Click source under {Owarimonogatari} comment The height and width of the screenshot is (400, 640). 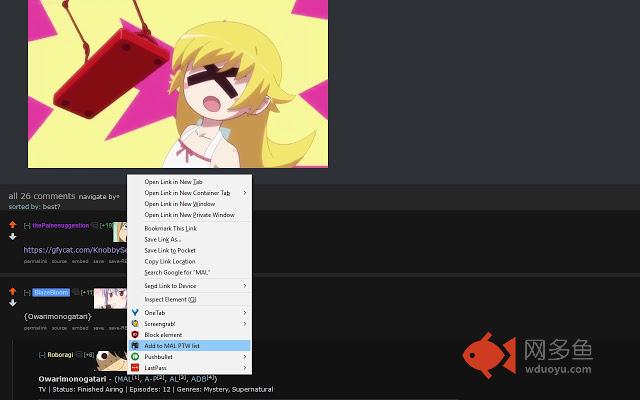59,328
